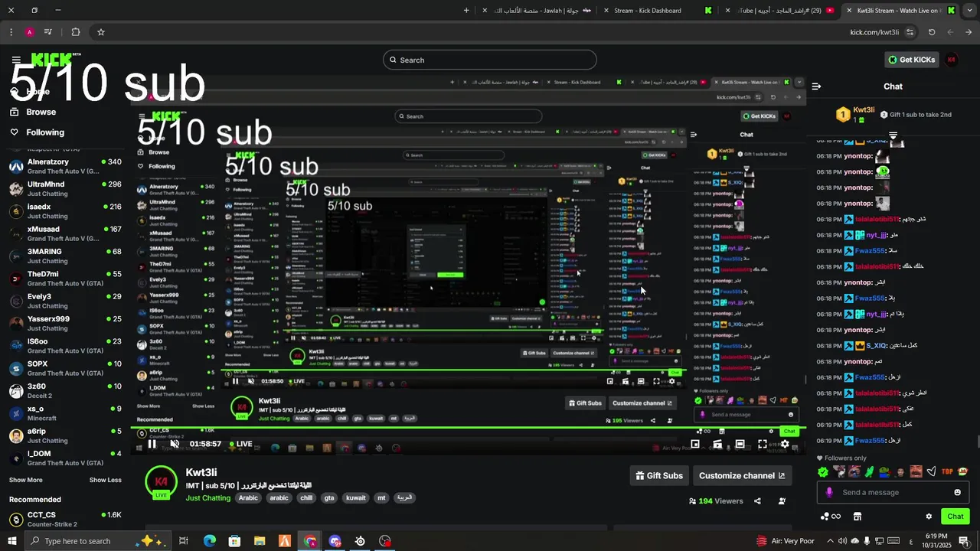Screen dimensions: 980x551
Task: Show hidden tray icons chevron
Action: pos(831,541)
